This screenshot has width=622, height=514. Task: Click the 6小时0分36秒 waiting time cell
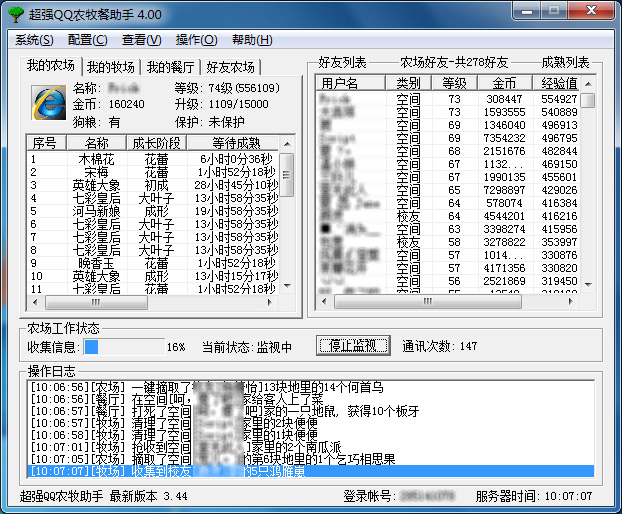coord(236,159)
